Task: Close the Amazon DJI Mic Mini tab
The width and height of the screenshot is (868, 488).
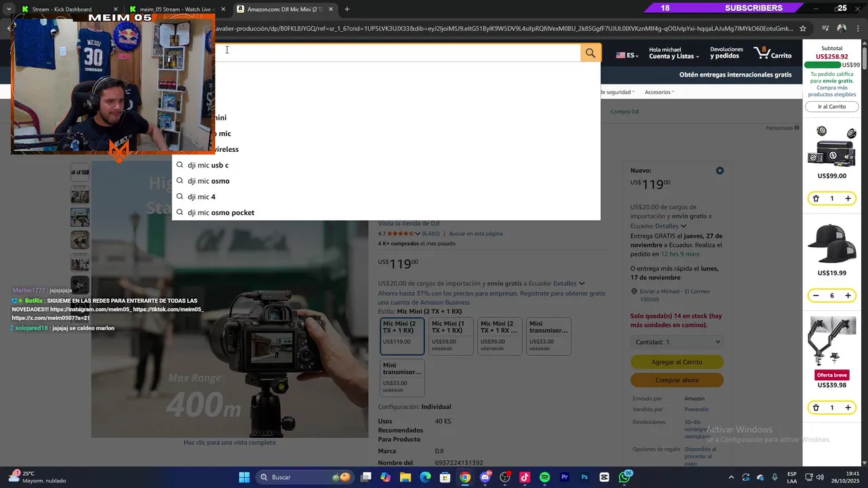Action: point(332,9)
